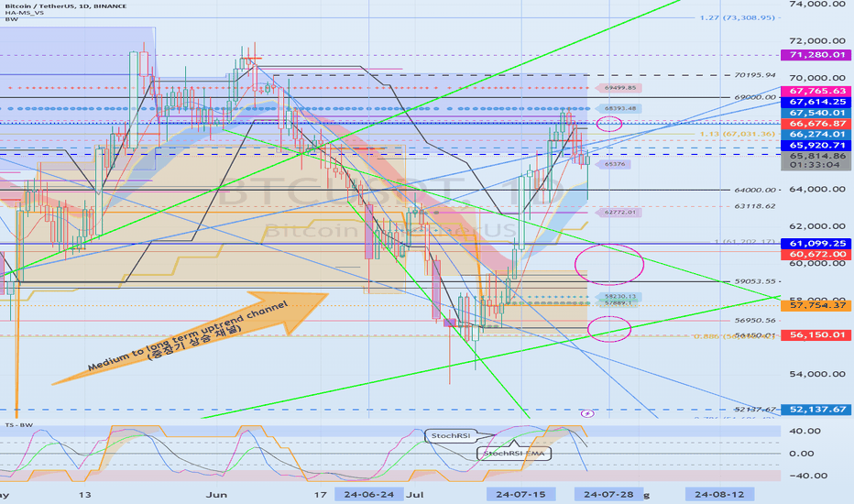Viewport: 854px width, 504px height.
Task: Click the 62772.01 level tag
Action: pyautogui.click(x=619, y=213)
